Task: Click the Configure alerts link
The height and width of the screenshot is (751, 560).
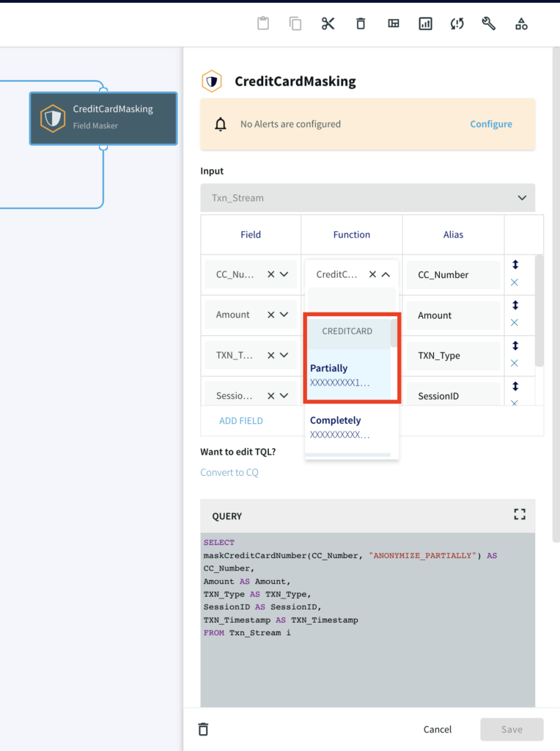Action: (491, 124)
